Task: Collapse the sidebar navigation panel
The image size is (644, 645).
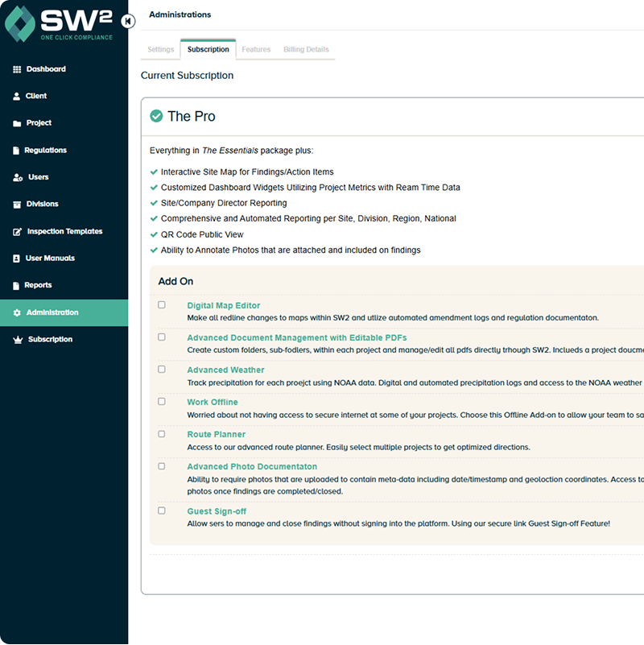Action: point(128,23)
